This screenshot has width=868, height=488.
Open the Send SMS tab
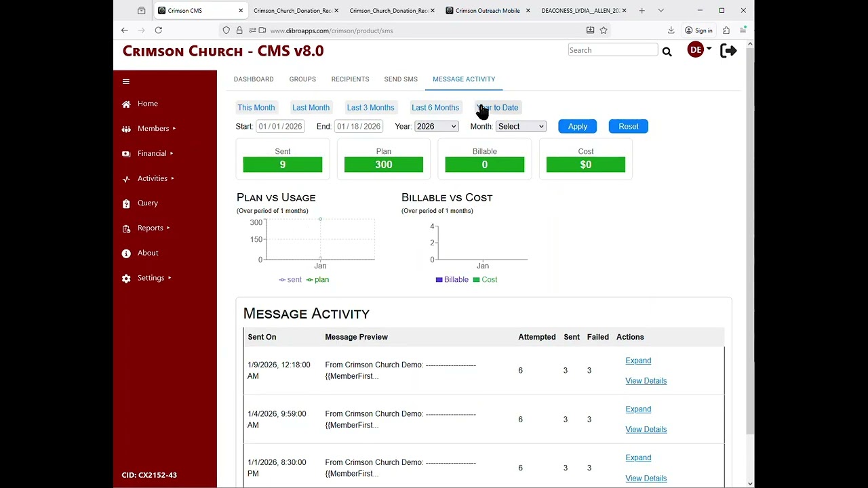click(x=401, y=79)
